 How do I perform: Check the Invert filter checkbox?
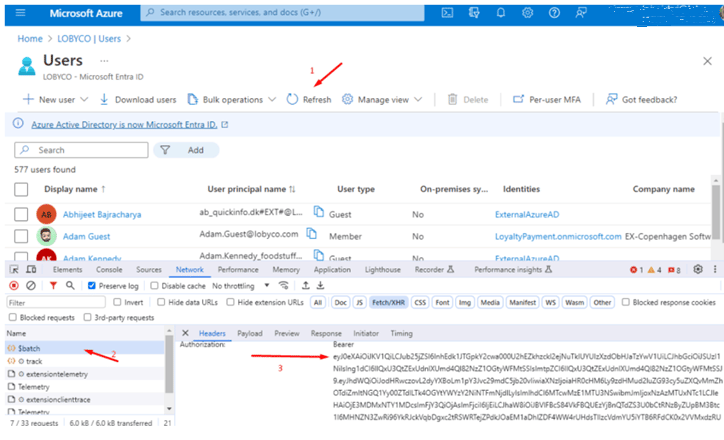(117, 302)
